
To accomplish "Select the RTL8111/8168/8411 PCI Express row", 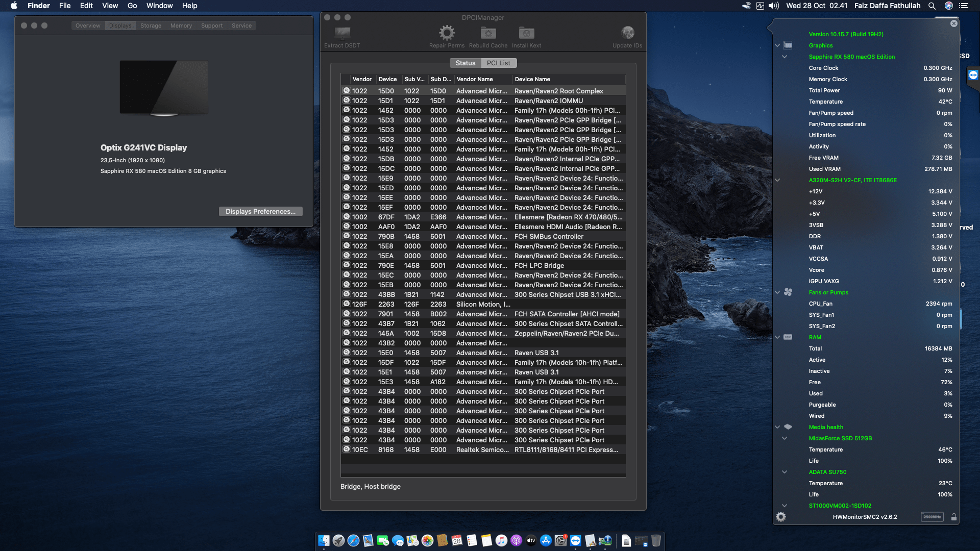I will pos(483,449).
